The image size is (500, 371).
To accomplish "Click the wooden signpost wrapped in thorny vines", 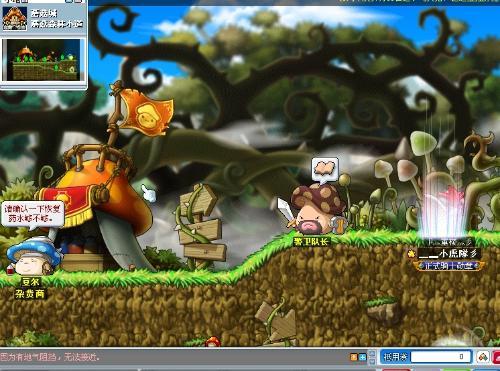I will tap(200, 227).
